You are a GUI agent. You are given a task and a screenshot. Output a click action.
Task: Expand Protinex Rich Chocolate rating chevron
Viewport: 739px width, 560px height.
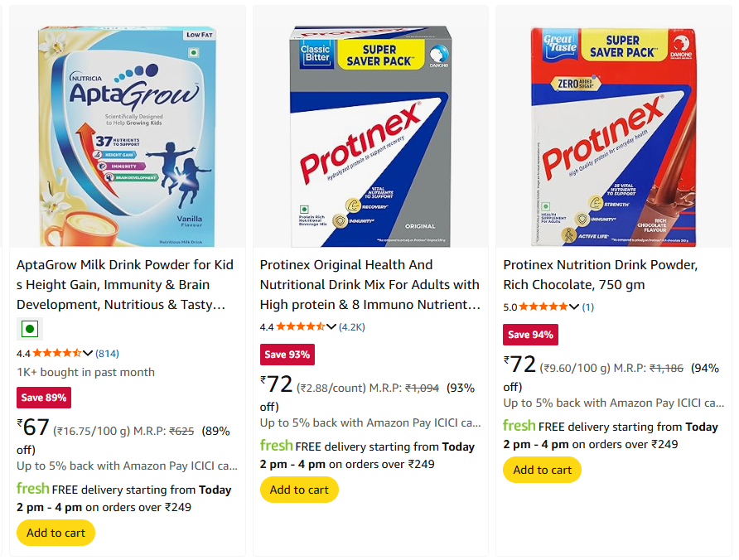coord(574,307)
